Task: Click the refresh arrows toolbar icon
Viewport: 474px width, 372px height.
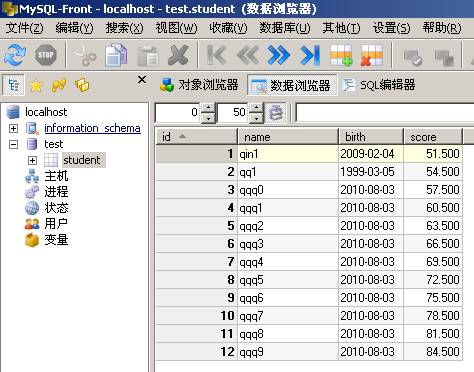Action: pyautogui.click(x=15, y=55)
